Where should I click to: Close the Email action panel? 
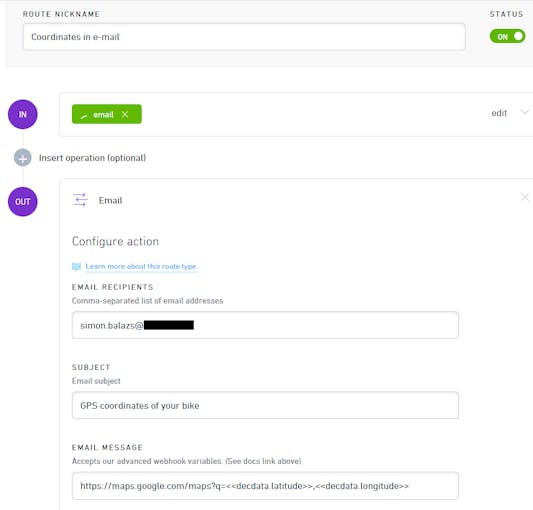coord(525,197)
